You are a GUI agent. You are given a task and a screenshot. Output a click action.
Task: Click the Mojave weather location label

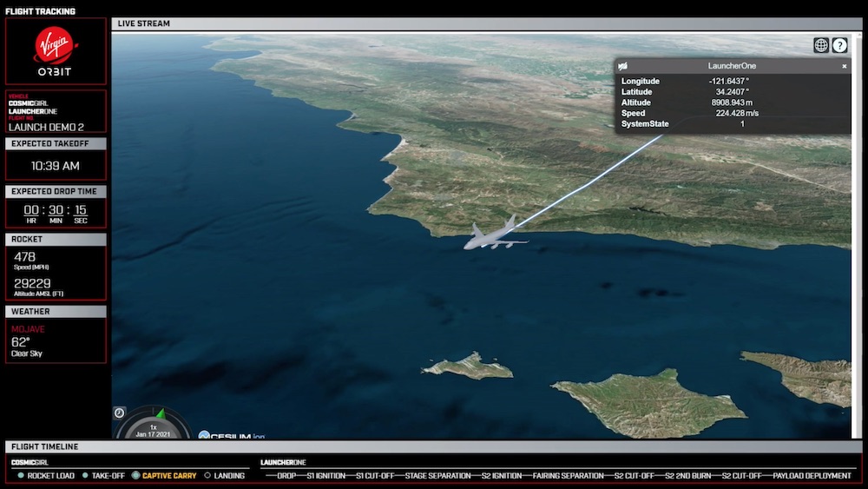pyautogui.click(x=28, y=329)
